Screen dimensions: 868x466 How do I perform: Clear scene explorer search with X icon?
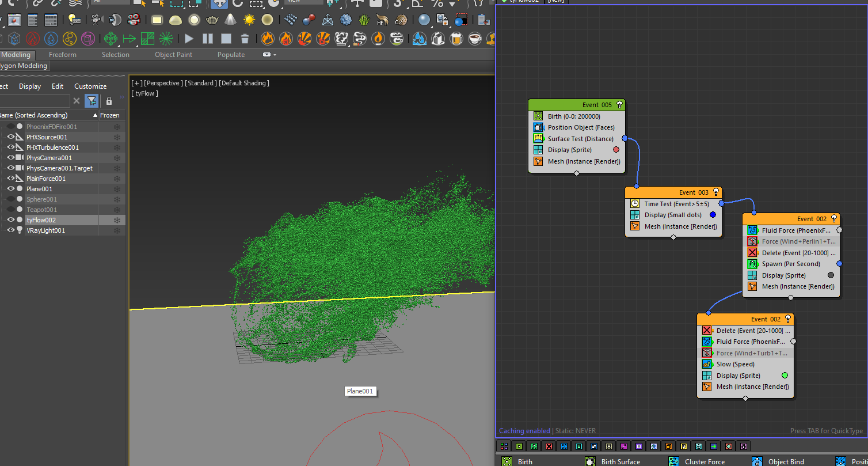(x=77, y=101)
